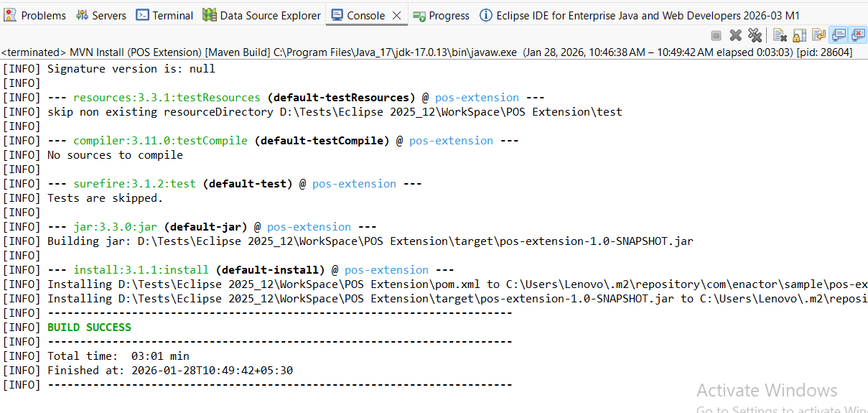Close the Console tab
Image resolution: width=868 pixels, height=413 pixels.
click(x=396, y=15)
